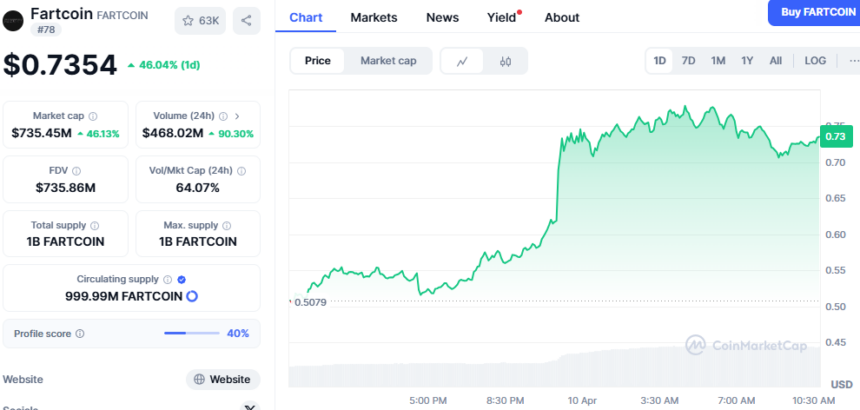Click the Profile score progress bar
Image resolution: width=860 pixels, height=410 pixels.
click(x=191, y=333)
